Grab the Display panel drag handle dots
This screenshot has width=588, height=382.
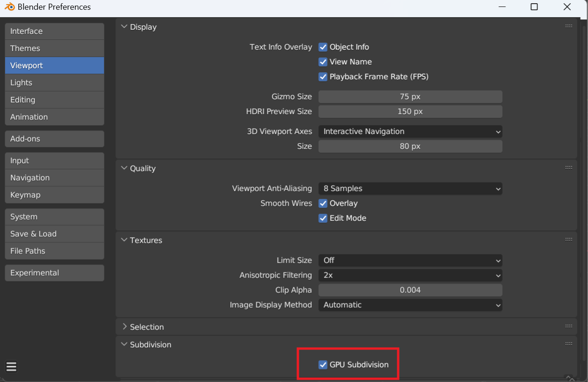coord(569,26)
